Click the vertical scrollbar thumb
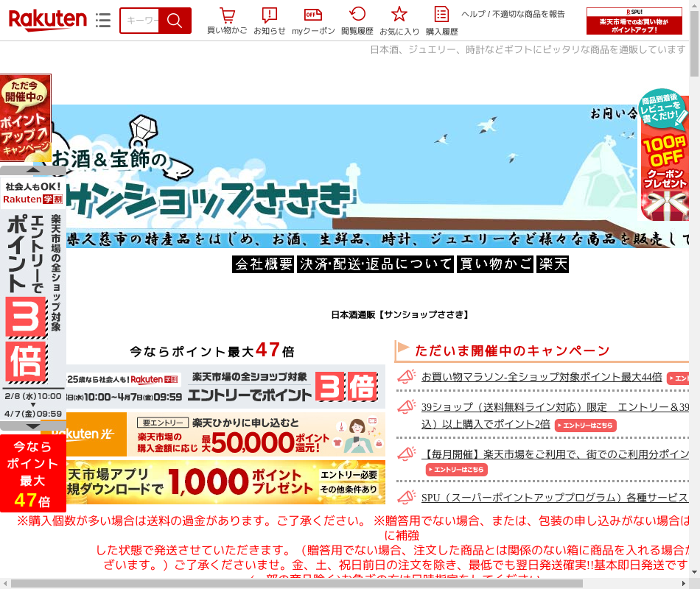This screenshot has width=700, height=589. click(x=694, y=43)
